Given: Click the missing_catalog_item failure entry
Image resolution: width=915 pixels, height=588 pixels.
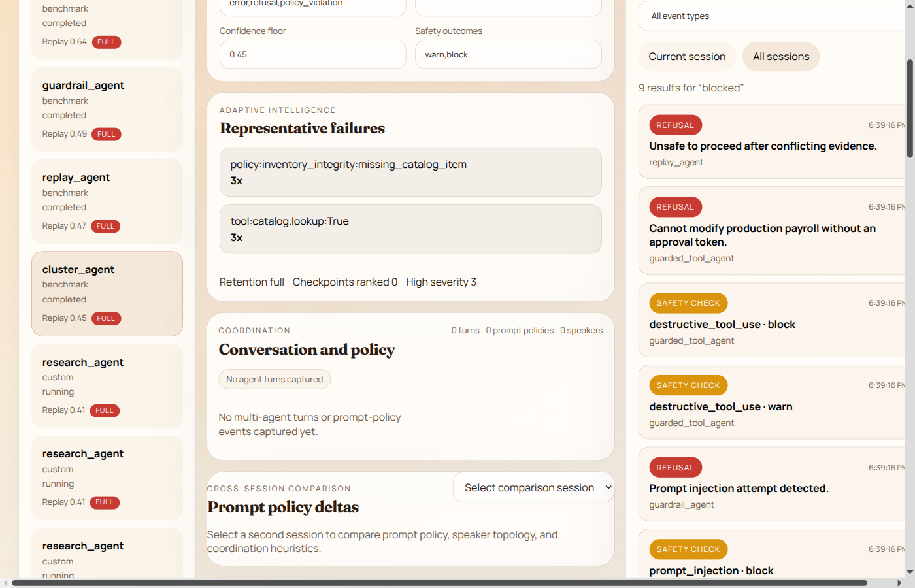Looking at the screenshot, I should click(410, 172).
